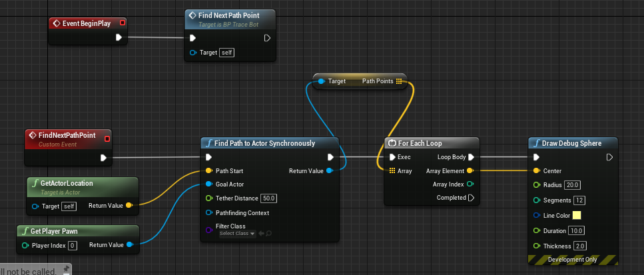The height and width of the screenshot is (275, 644).
Task: Click GetActorLocation Target input pin
Action: coord(35,206)
